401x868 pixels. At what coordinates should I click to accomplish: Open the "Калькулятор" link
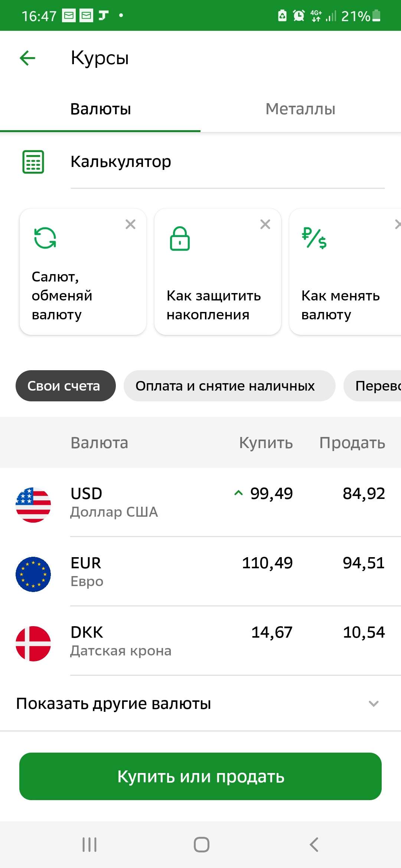pyautogui.click(x=121, y=162)
